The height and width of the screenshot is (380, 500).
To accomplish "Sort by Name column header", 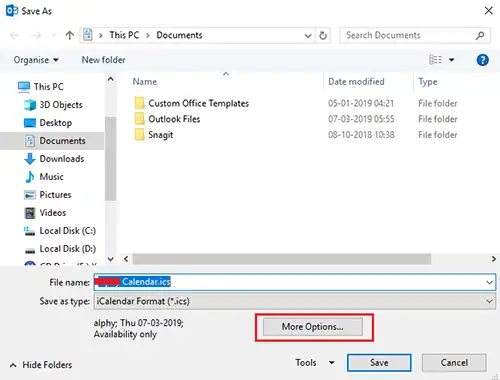I will tap(145, 82).
